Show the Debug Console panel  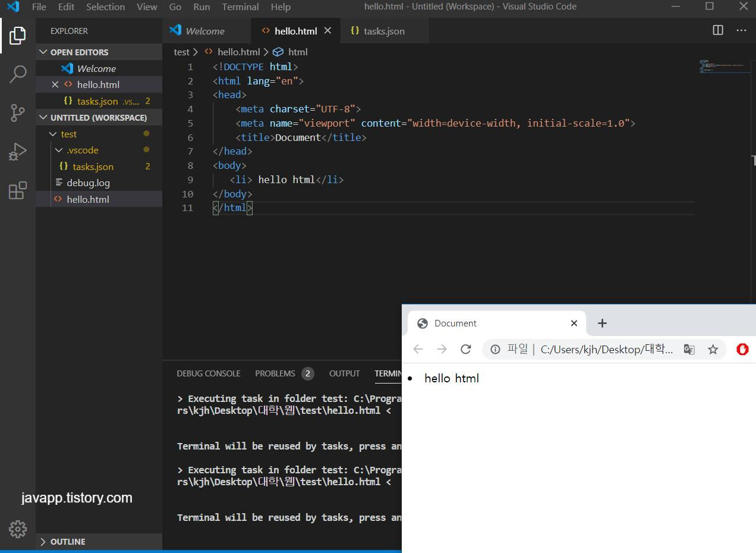[x=209, y=373]
